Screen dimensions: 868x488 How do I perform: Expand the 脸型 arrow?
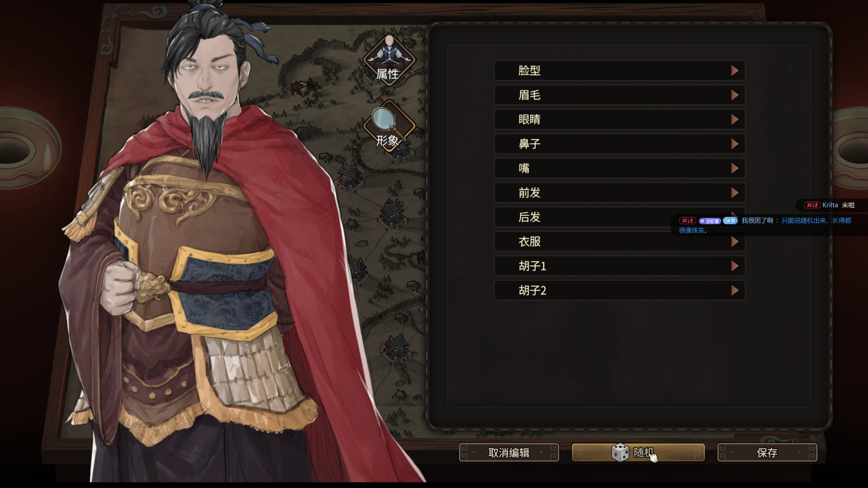734,70
